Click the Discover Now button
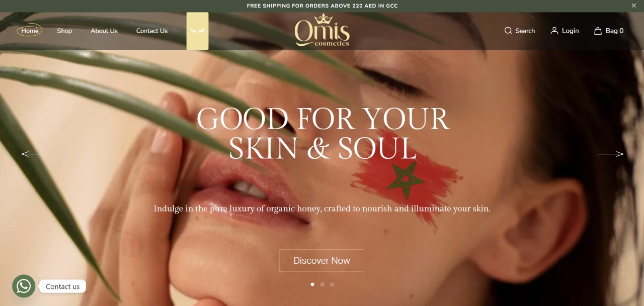The height and width of the screenshot is (306, 644). 321,260
